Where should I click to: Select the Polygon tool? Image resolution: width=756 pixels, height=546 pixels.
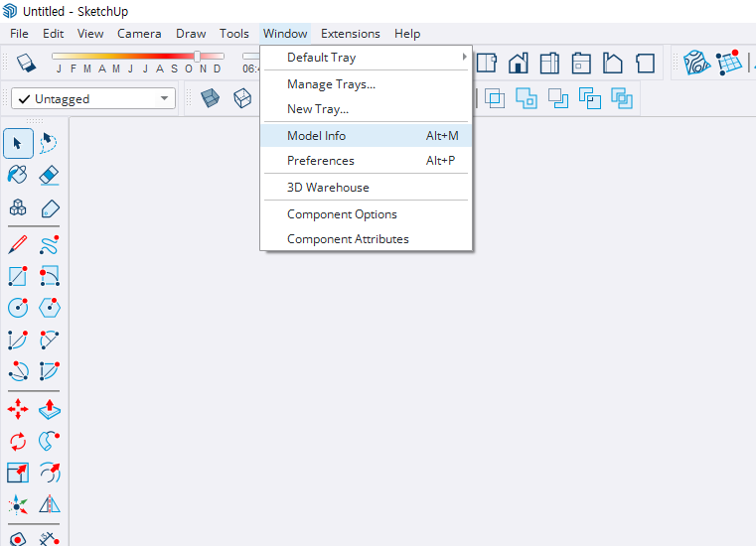tap(50, 308)
